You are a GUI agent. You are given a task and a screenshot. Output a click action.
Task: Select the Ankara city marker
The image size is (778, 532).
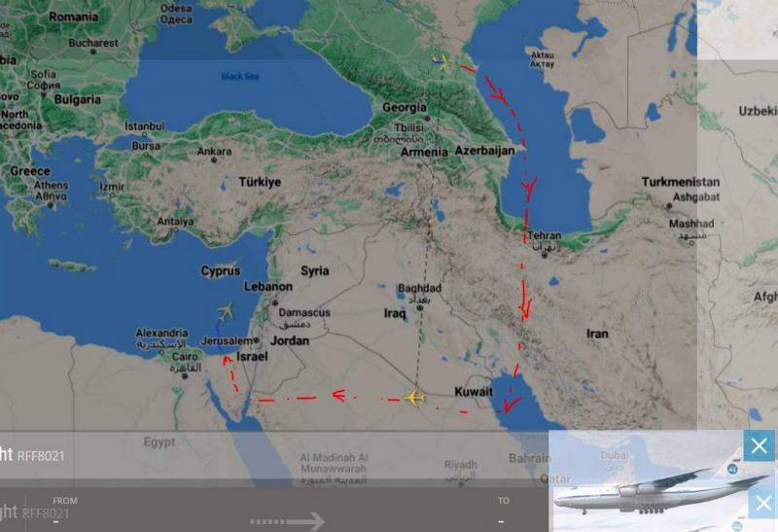(214, 160)
